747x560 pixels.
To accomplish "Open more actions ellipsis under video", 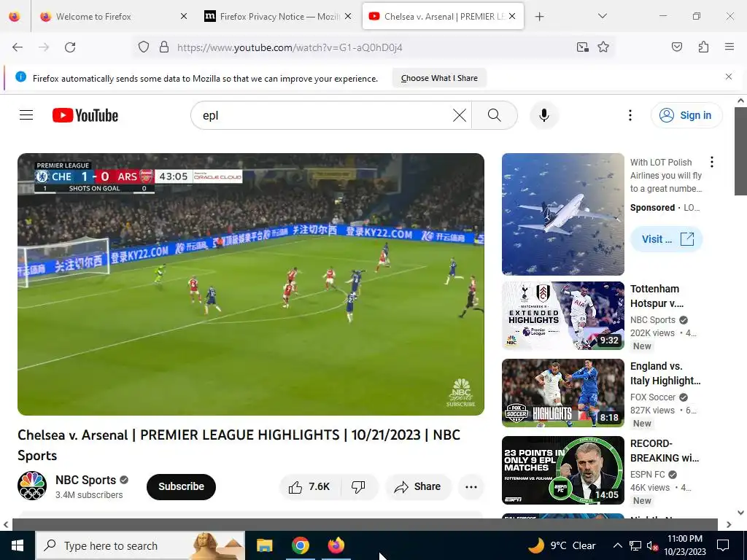I will (x=471, y=486).
